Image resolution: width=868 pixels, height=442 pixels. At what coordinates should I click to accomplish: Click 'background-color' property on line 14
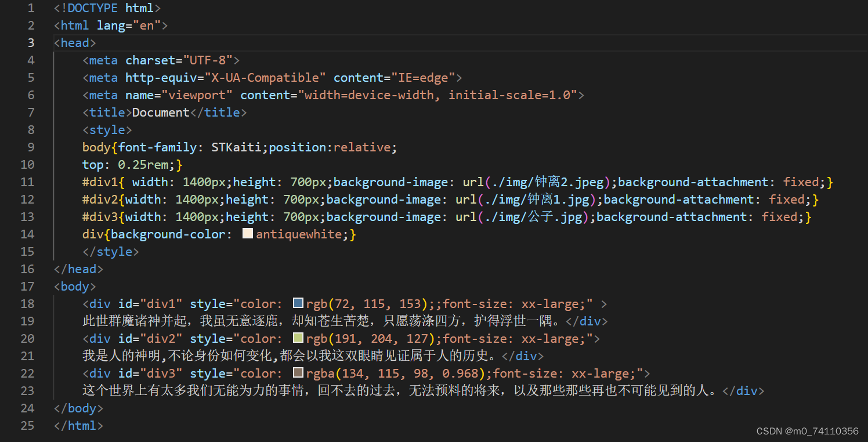coord(168,234)
